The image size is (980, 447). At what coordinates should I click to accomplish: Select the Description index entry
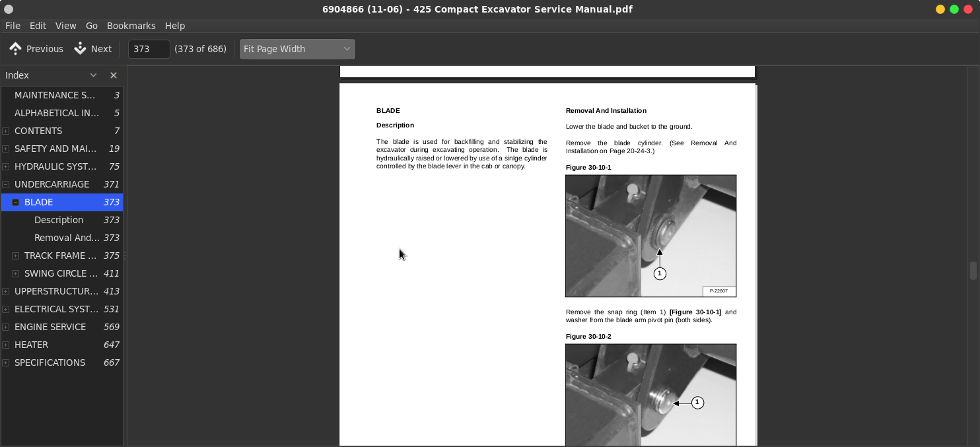coord(59,220)
